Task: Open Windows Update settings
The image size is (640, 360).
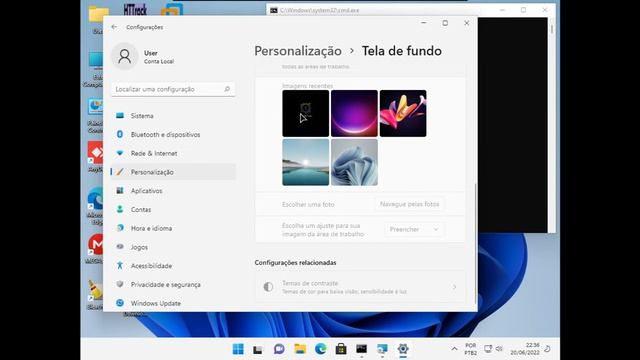Action: coord(173,303)
